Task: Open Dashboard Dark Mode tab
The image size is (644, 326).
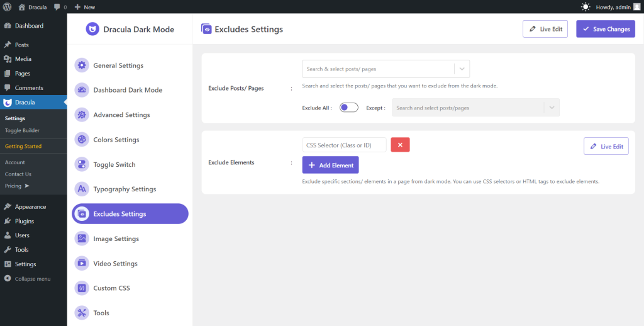Action: pos(130,90)
